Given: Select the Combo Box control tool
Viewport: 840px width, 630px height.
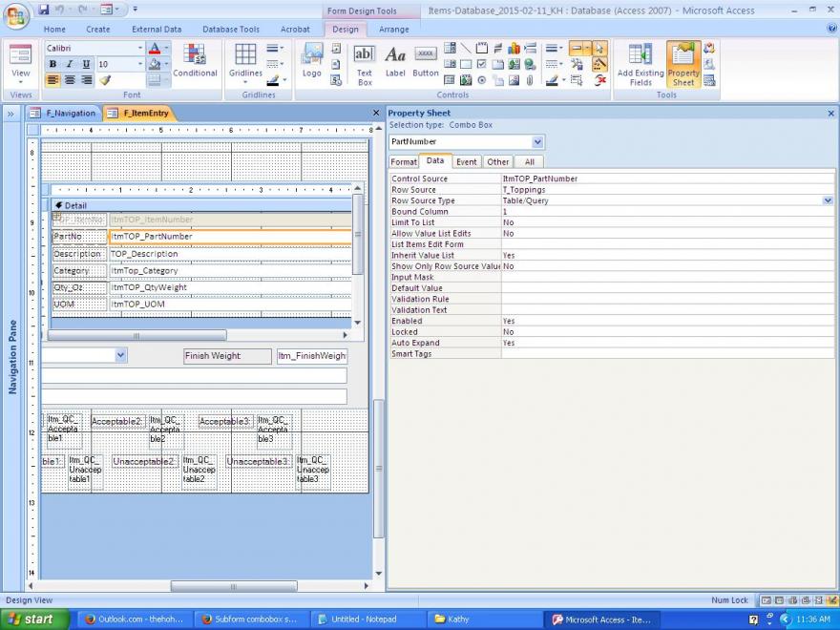Looking at the screenshot, I should pos(450,49).
